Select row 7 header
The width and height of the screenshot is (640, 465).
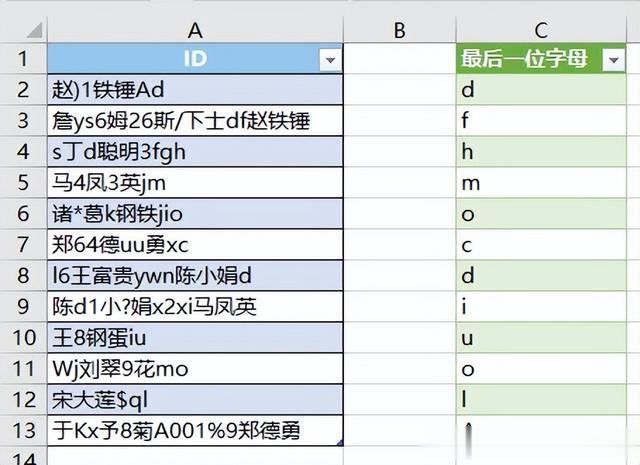click(22, 245)
